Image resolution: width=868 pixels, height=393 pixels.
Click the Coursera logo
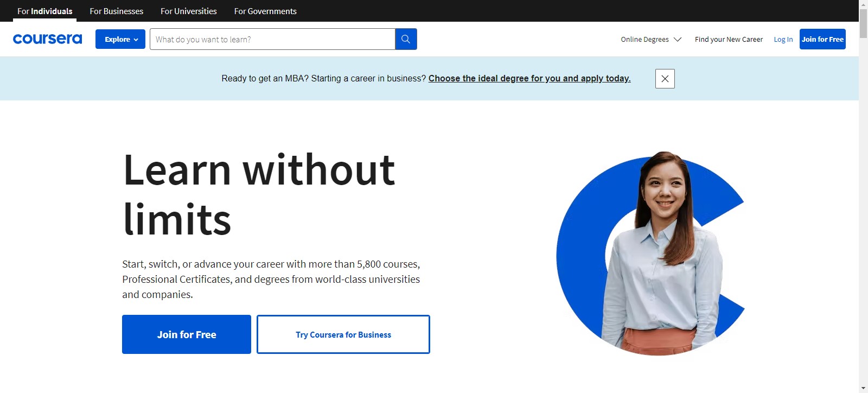[47, 39]
